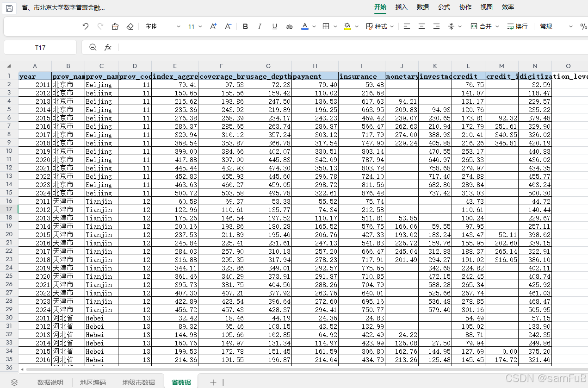Expand the vertical alignment dropdown arrow

click(x=460, y=27)
